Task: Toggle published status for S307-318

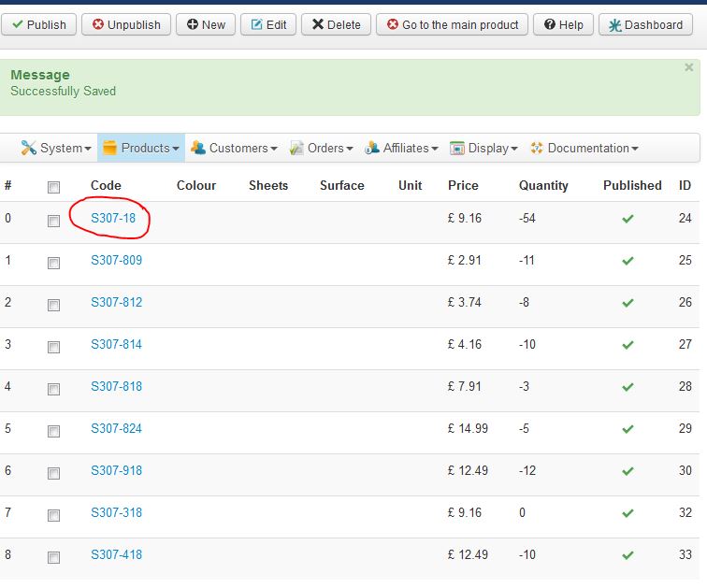Action: coord(628,513)
